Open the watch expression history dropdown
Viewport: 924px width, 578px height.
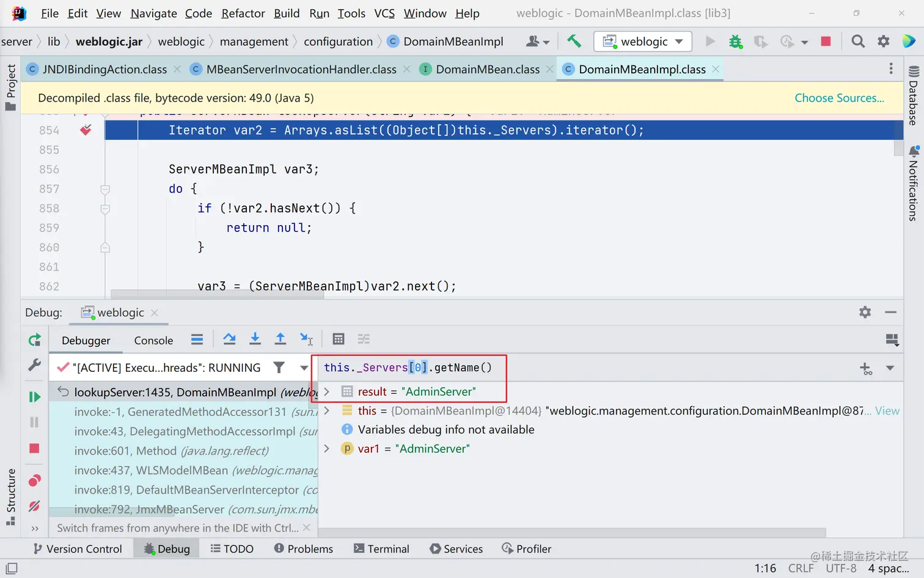click(x=890, y=368)
